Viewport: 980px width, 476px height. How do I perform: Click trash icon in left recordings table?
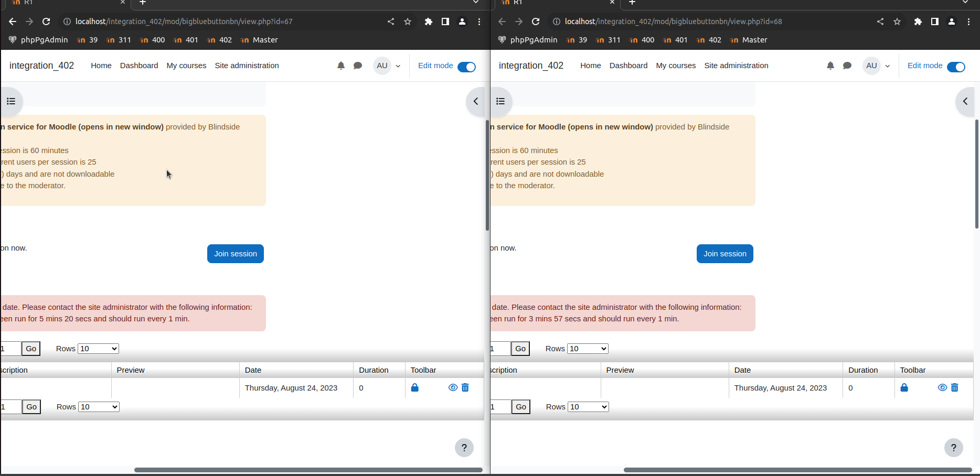(x=465, y=387)
